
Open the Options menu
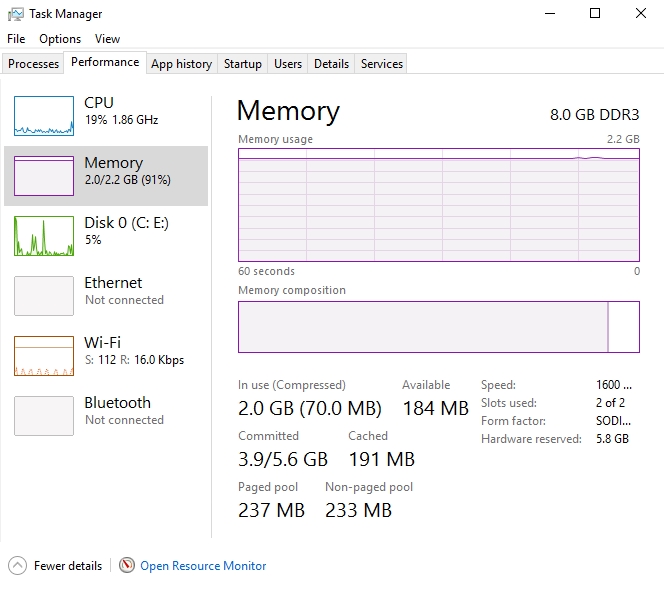tap(60, 39)
